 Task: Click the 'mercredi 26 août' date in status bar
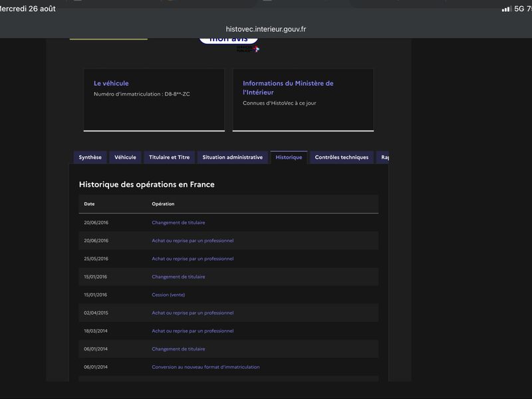click(27, 9)
